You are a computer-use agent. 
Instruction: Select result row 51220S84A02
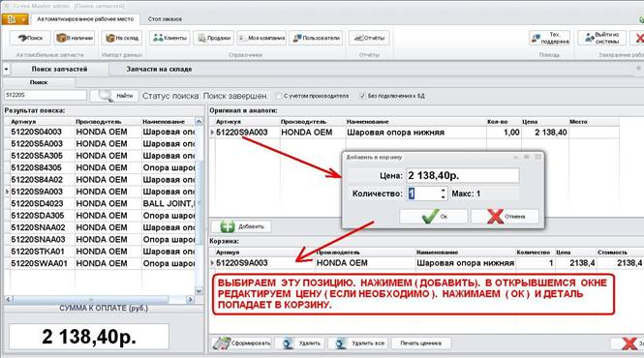100,179
